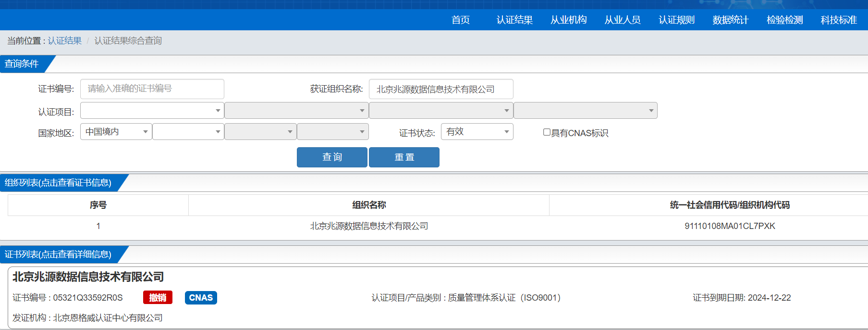The height and width of the screenshot is (330, 868).
Task: Open the 首页 navigation menu item
Action: pos(460,20)
